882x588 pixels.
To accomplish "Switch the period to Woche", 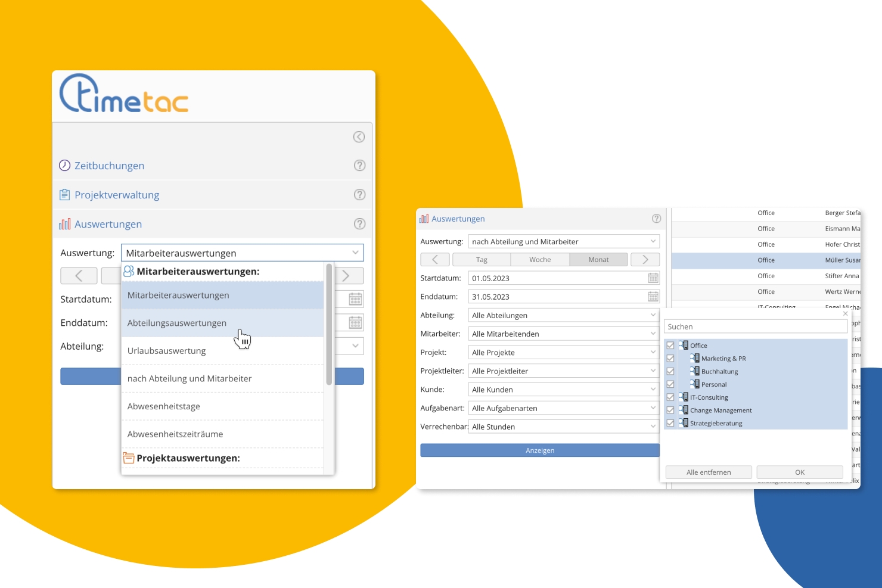I will click(x=540, y=260).
